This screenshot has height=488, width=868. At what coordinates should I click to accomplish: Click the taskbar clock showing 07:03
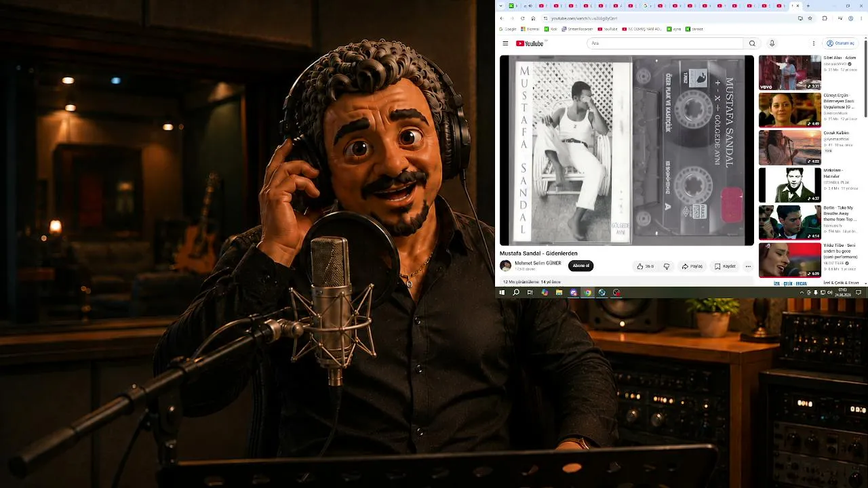pyautogui.click(x=842, y=293)
